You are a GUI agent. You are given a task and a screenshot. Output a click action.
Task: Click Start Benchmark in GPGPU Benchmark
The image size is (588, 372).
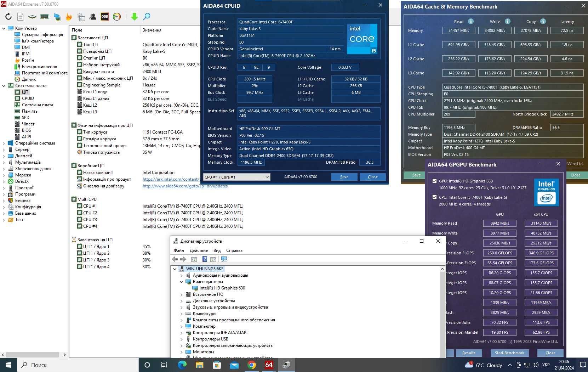pos(509,353)
